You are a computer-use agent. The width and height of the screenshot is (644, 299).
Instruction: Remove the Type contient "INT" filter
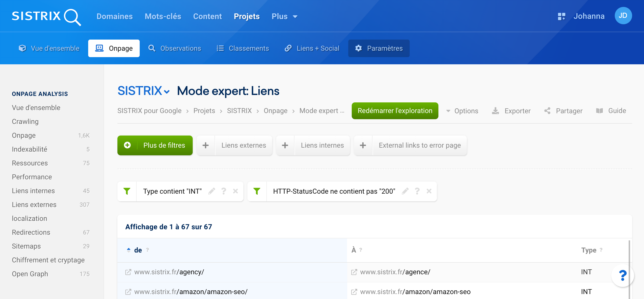[236, 191]
